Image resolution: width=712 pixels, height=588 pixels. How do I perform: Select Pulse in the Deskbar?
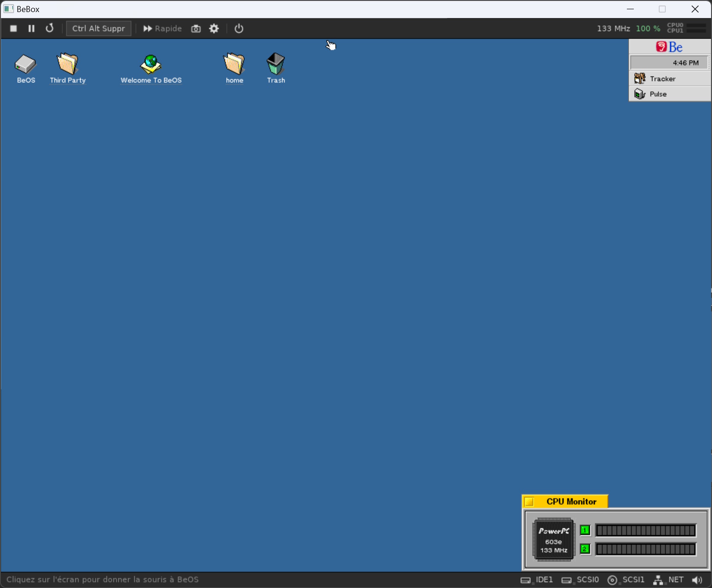pyautogui.click(x=669, y=94)
